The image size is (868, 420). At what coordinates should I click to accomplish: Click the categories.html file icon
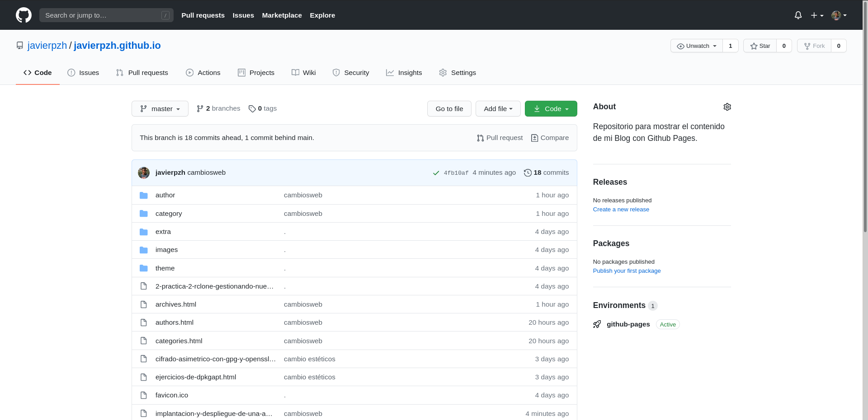click(144, 341)
